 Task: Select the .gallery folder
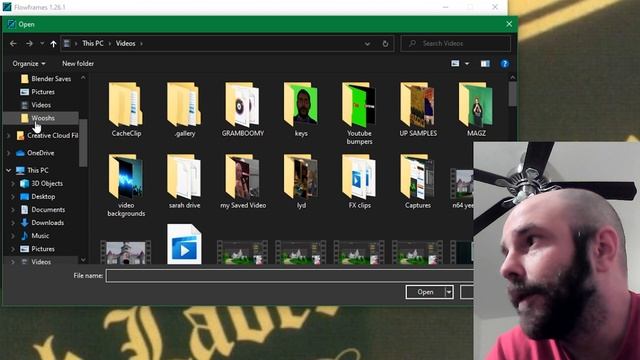point(184,109)
